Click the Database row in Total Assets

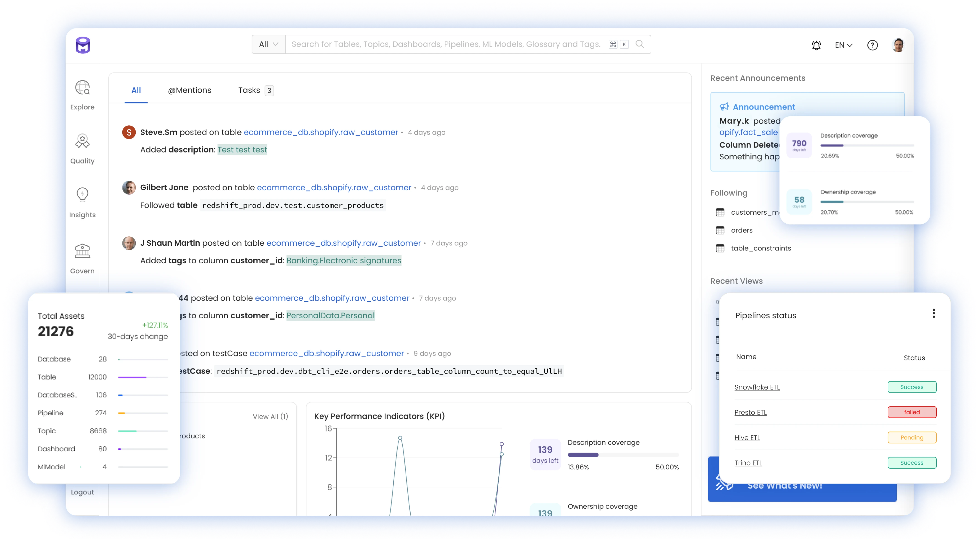(102, 359)
